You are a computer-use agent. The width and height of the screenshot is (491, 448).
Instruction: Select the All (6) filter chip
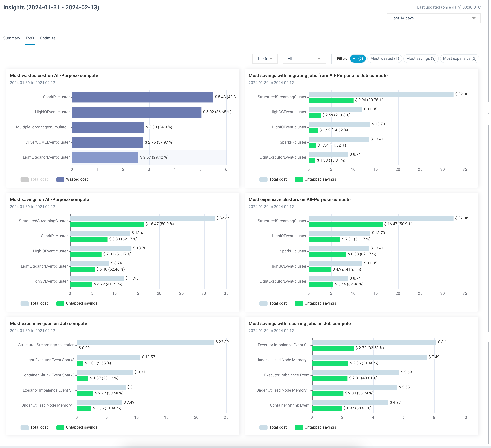click(x=358, y=58)
